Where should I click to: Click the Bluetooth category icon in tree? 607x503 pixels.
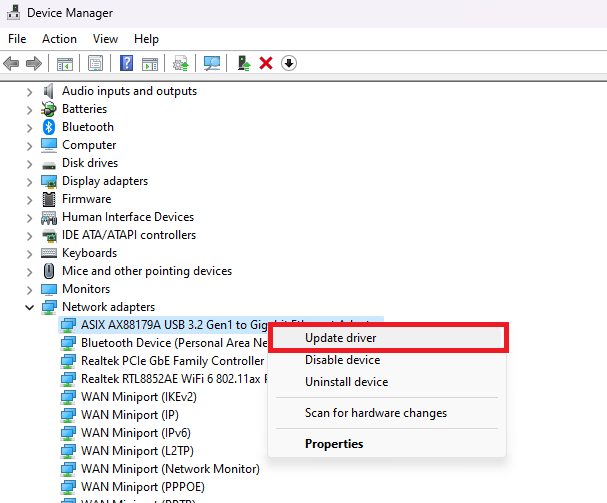coord(49,127)
